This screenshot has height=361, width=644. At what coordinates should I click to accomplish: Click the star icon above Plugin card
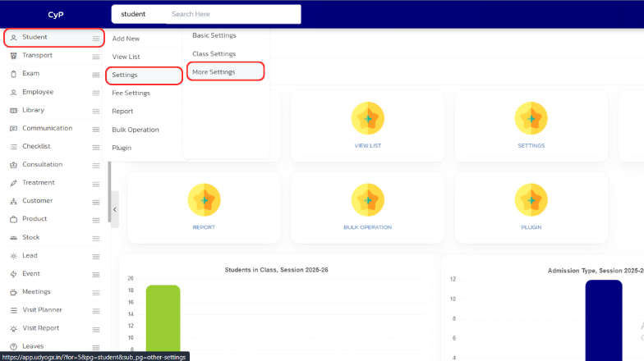531,200
